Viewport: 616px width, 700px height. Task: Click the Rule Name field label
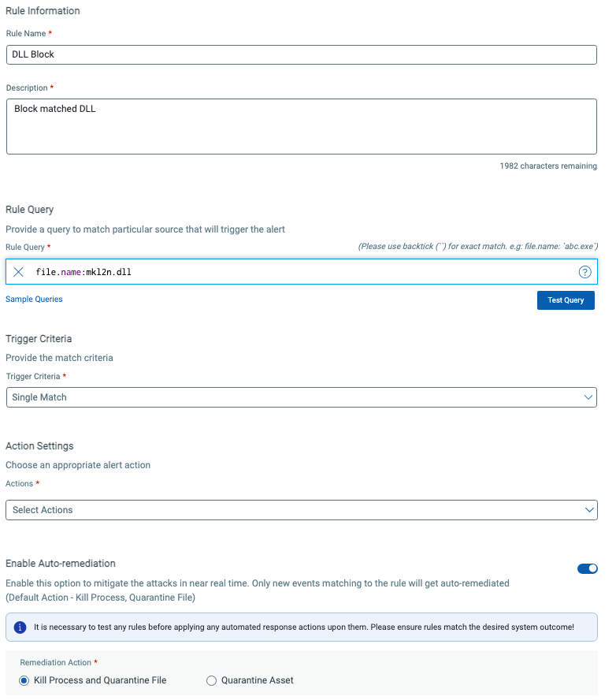[26, 34]
